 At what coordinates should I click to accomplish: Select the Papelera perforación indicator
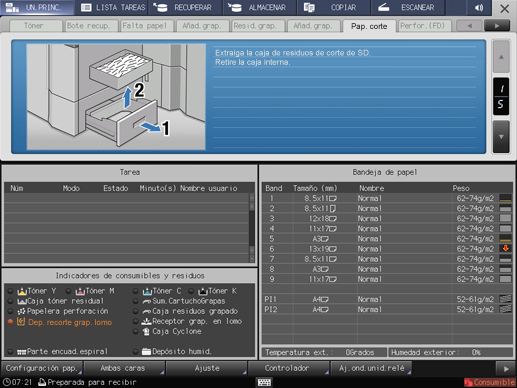(10, 311)
